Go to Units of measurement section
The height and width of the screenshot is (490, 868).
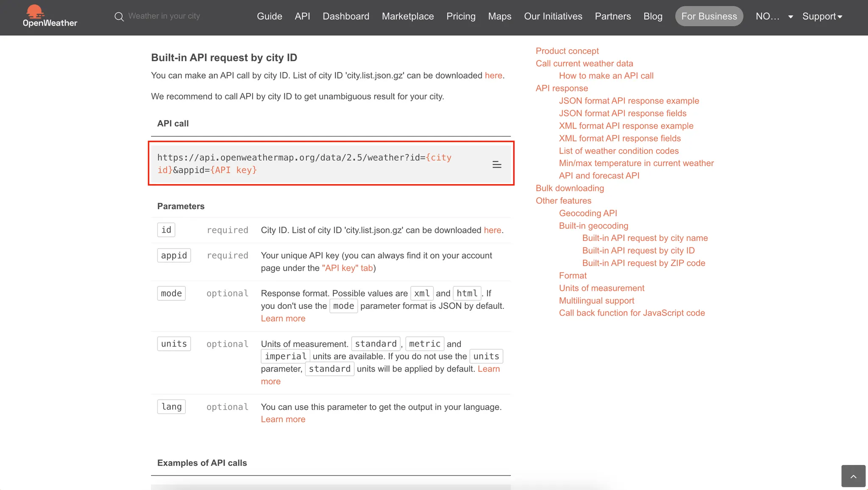point(601,288)
